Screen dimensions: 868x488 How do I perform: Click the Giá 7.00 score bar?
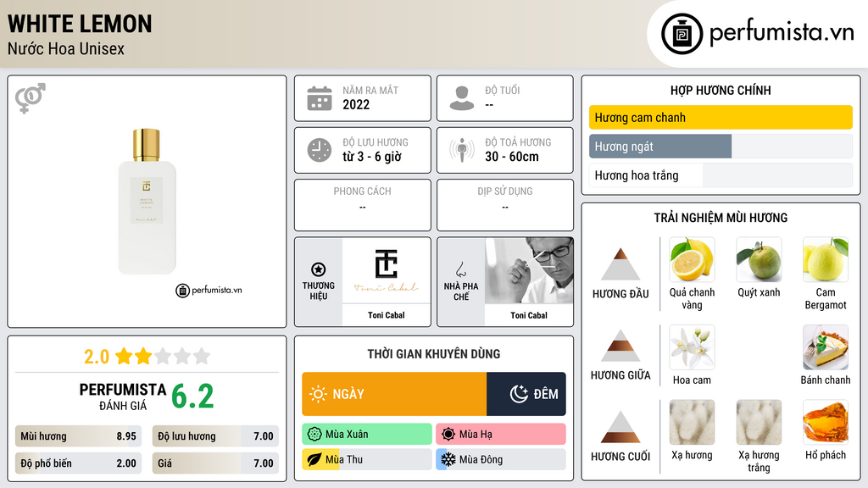coord(215,463)
